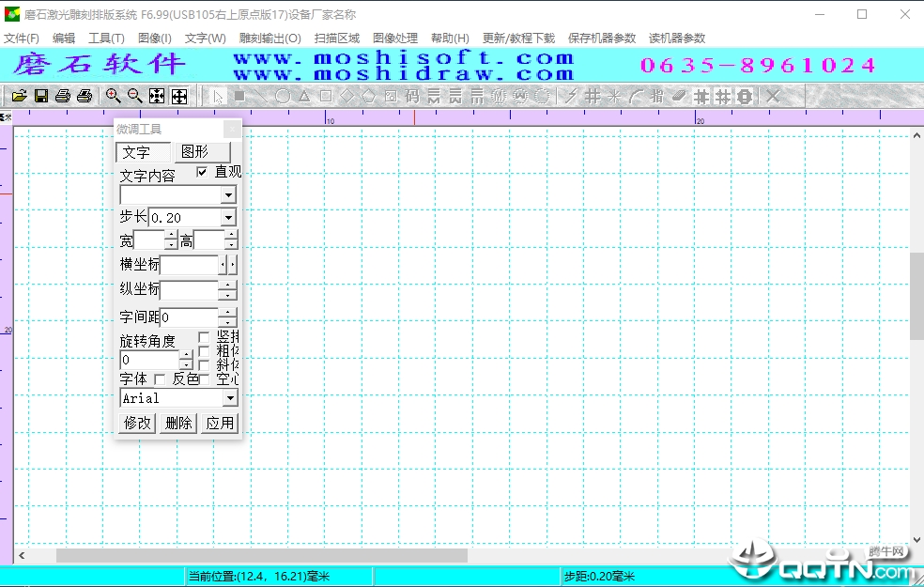Click the open file folder icon
Image resolution: width=924 pixels, height=587 pixels.
coord(20,96)
